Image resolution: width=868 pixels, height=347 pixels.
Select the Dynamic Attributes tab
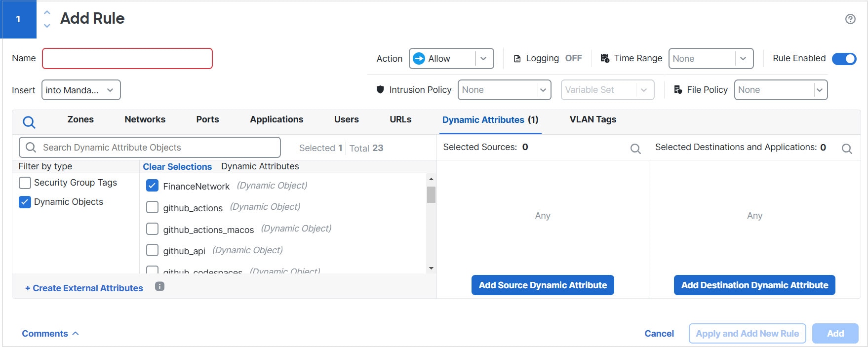coord(490,120)
